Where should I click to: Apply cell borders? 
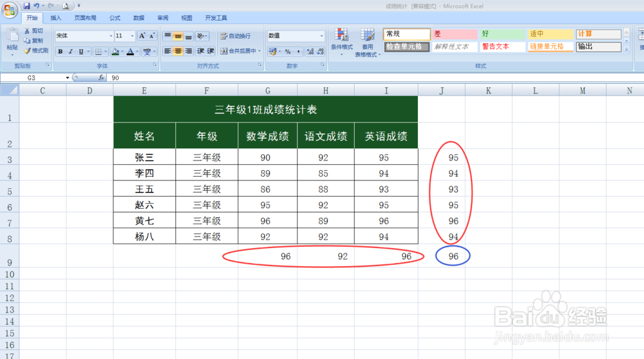(98, 52)
